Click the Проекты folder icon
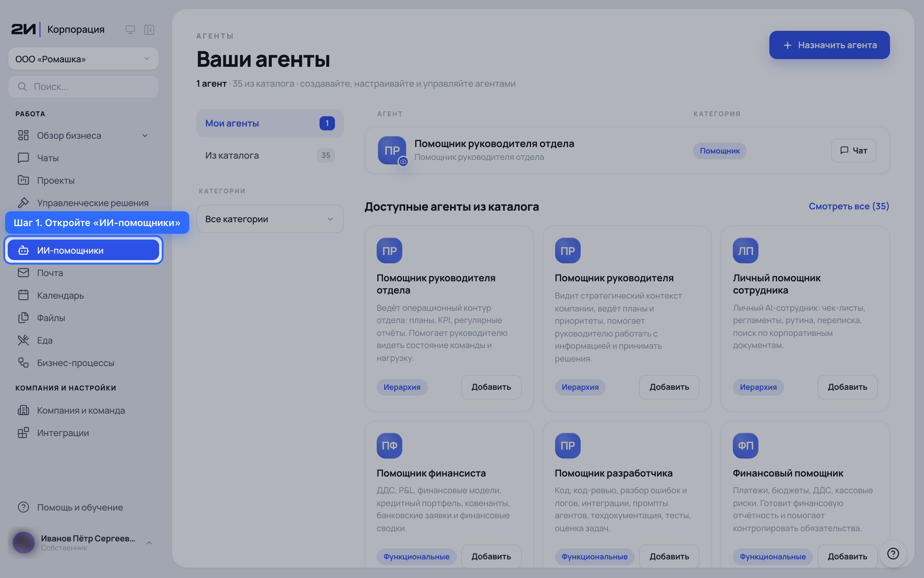Screen dimensions: 924x578 [x=23, y=180]
